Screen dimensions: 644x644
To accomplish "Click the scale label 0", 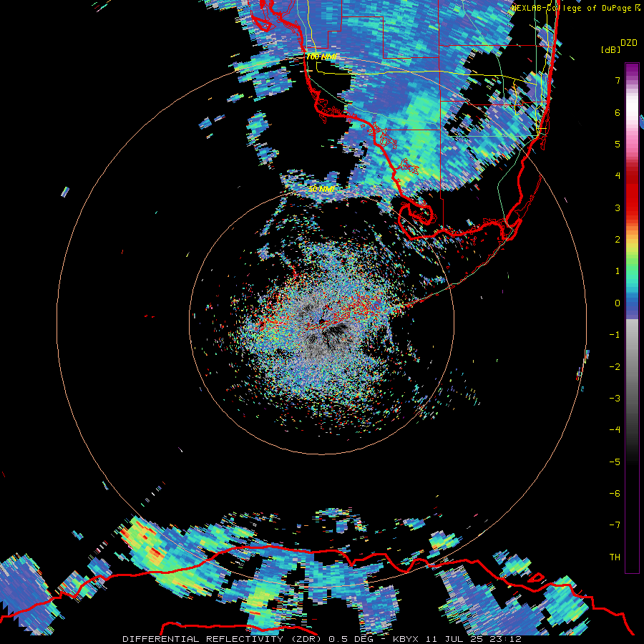I will pos(618,303).
